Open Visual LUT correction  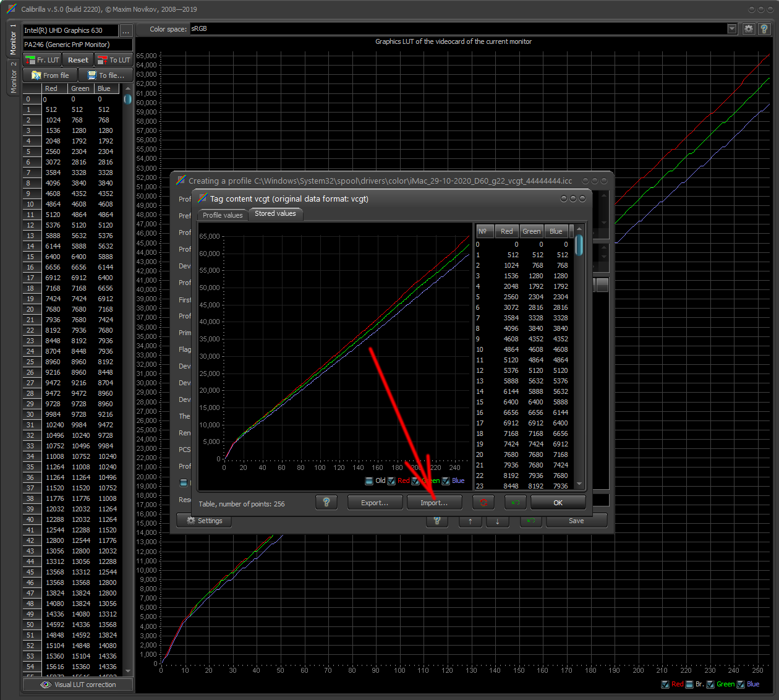coord(79,685)
